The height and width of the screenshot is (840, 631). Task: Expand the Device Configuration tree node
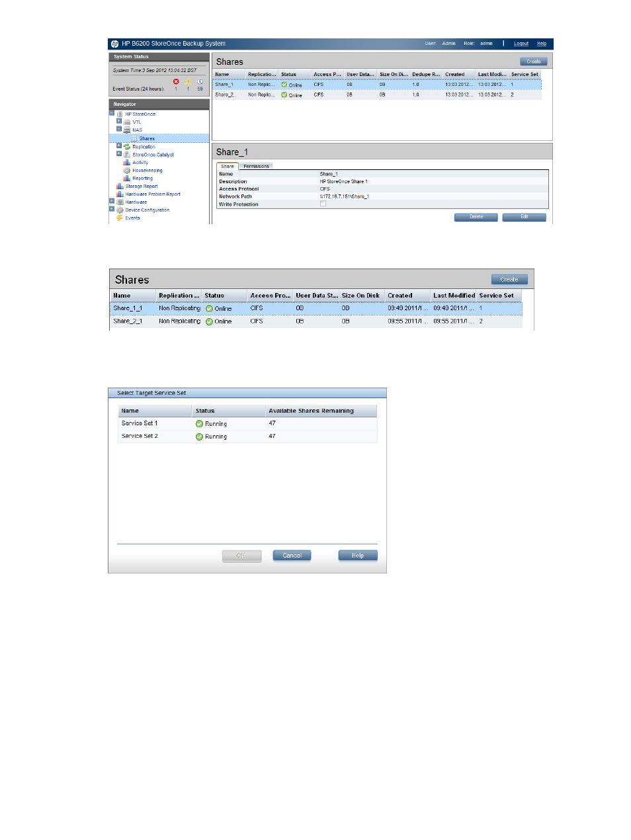click(x=112, y=209)
